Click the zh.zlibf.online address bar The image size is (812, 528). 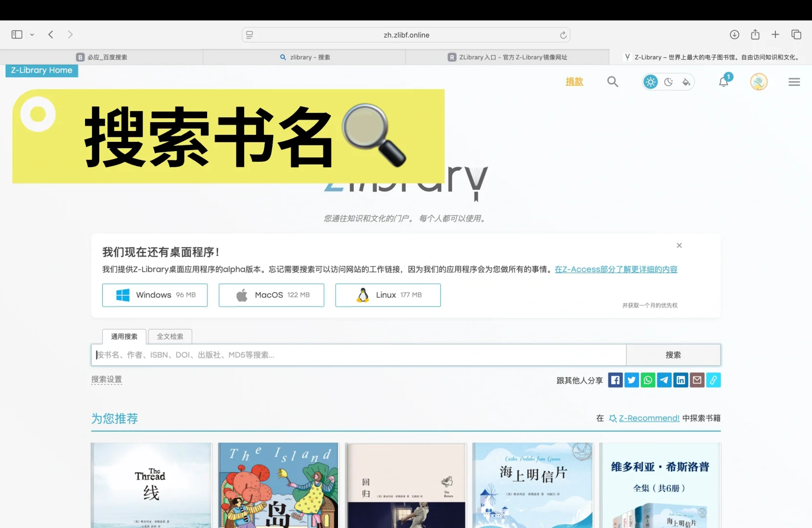pyautogui.click(x=406, y=35)
